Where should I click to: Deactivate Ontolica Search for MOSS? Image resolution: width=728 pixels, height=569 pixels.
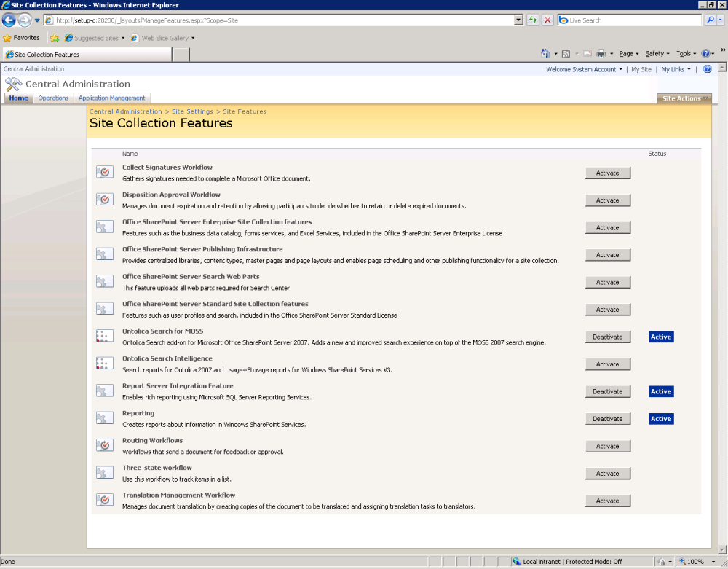(x=607, y=337)
